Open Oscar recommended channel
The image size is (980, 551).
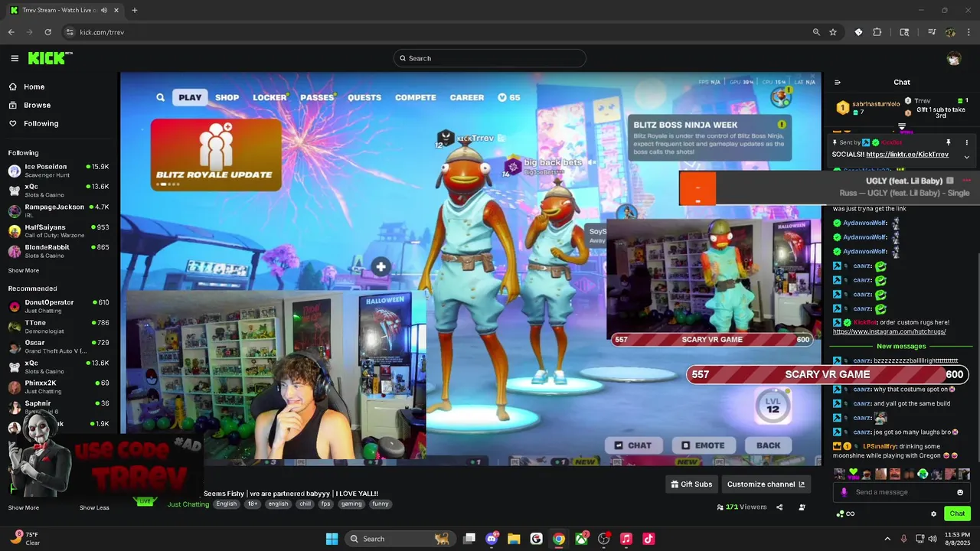pyautogui.click(x=59, y=347)
